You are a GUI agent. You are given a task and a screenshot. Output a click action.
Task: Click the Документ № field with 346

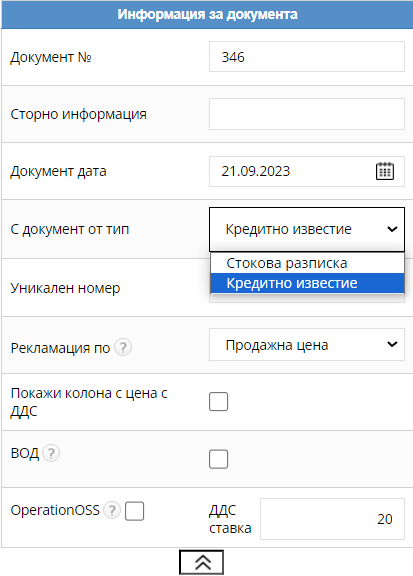point(307,57)
